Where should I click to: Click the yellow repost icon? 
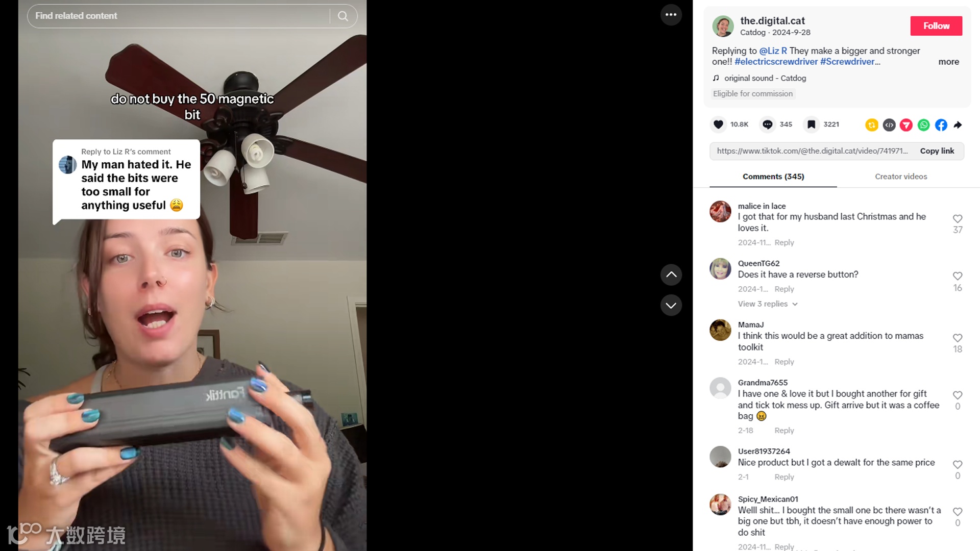pyautogui.click(x=872, y=125)
